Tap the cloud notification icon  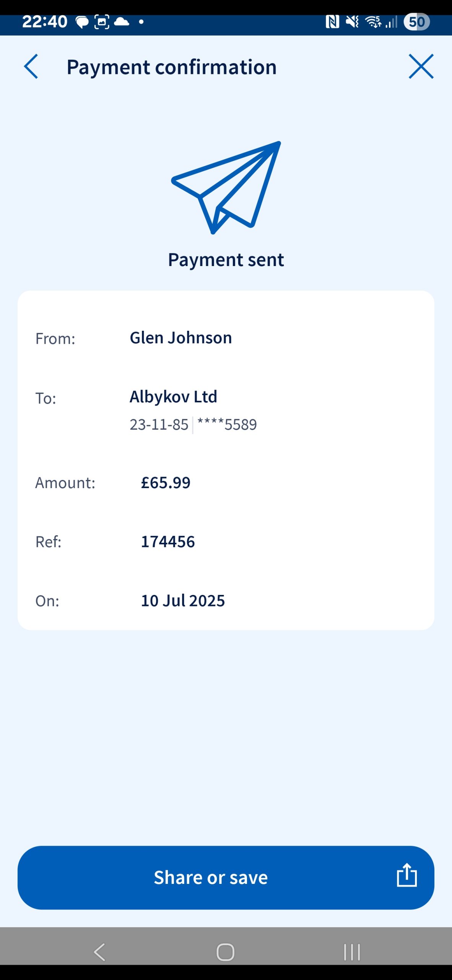click(122, 21)
